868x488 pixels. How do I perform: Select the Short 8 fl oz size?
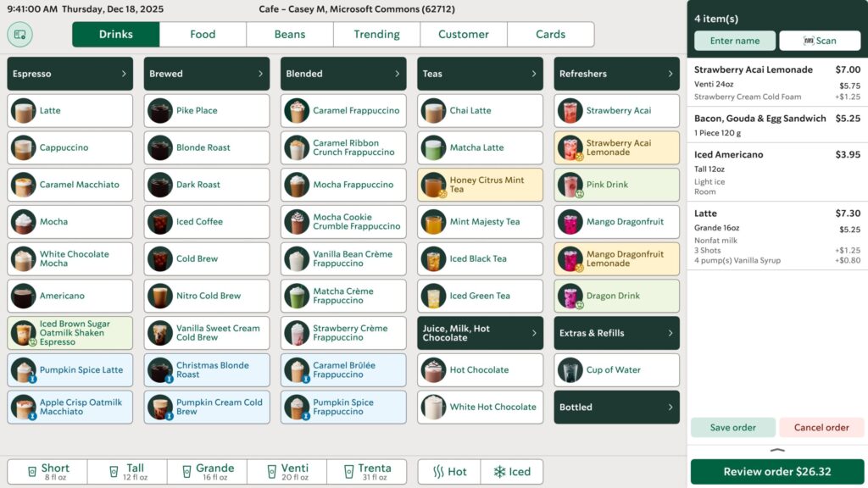pos(47,471)
